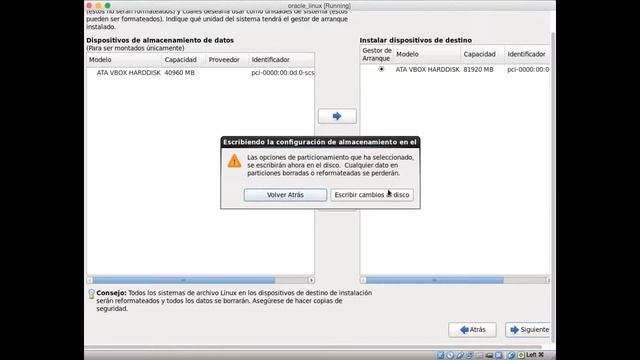Click the Siguiente button
The image size is (640, 360).
(x=529, y=329)
